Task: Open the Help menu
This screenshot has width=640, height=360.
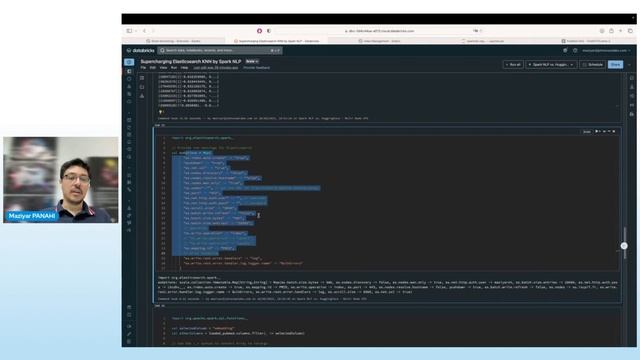Action: [184, 68]
